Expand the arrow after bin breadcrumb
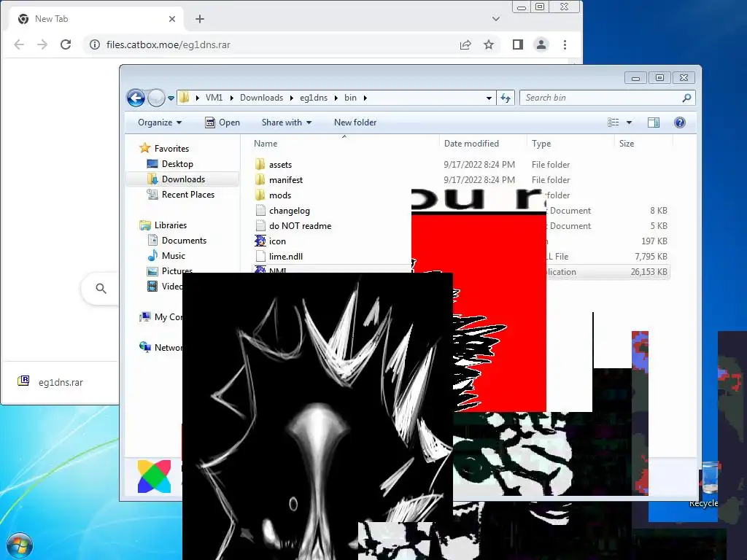This screenshot has height=560, width=747. click(x=365, y=98)
